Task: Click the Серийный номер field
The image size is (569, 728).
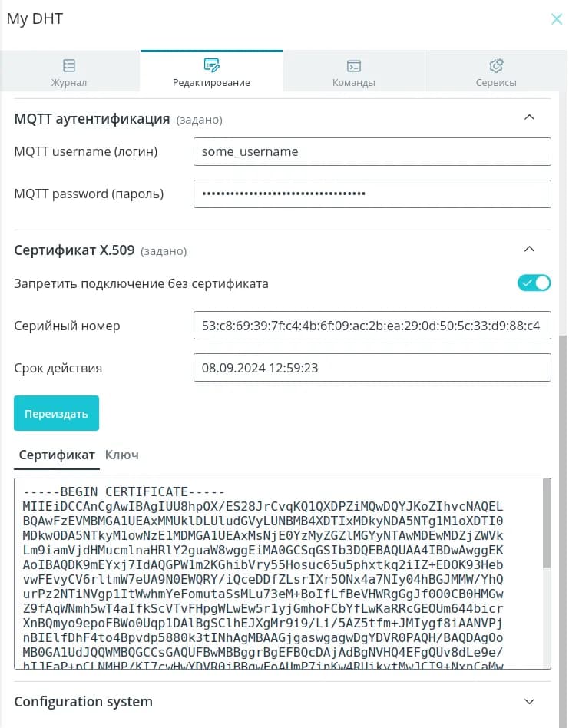Action: 372,326
